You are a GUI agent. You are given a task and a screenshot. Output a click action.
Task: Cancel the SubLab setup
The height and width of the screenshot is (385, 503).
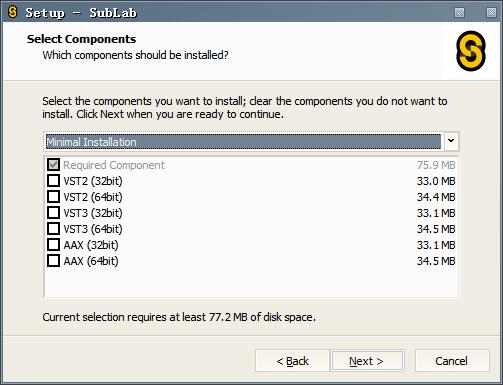[x=452, y=361]
